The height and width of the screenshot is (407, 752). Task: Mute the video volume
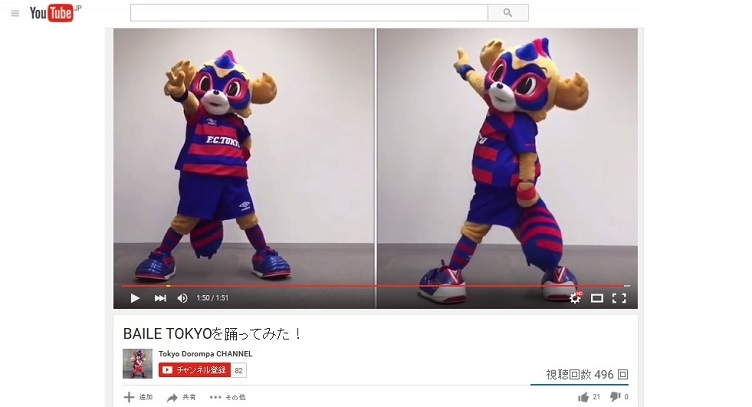[x=182, y=298]
